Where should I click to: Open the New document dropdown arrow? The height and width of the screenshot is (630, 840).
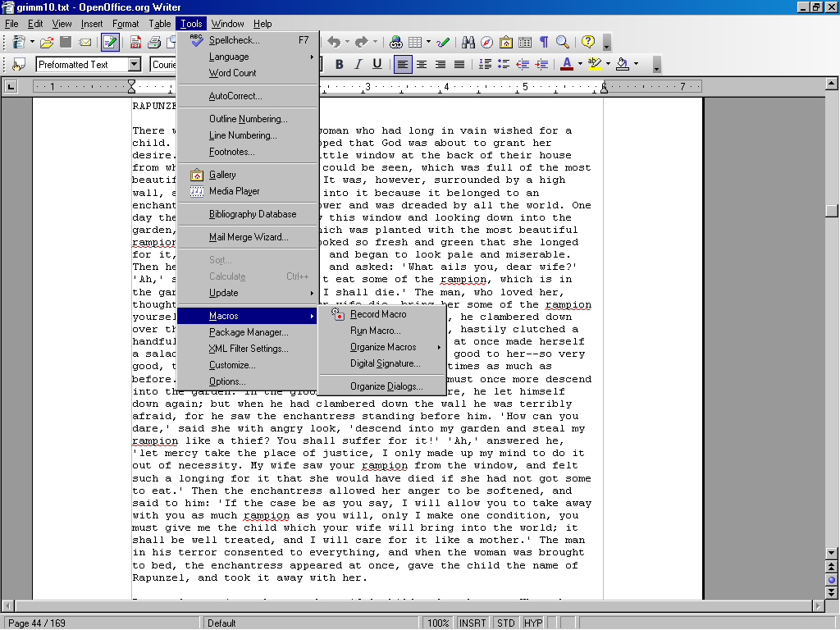point(32,42)
